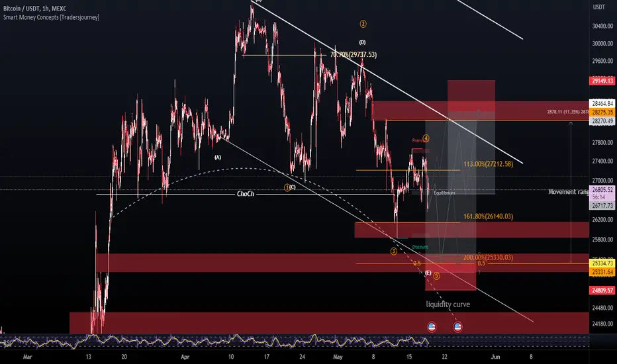Click the 27800.00 price axis level

[x=602, y=142]
